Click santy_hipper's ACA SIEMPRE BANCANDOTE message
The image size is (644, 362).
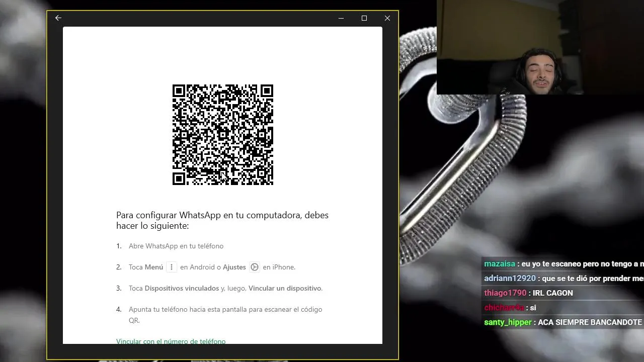point(590,322)
